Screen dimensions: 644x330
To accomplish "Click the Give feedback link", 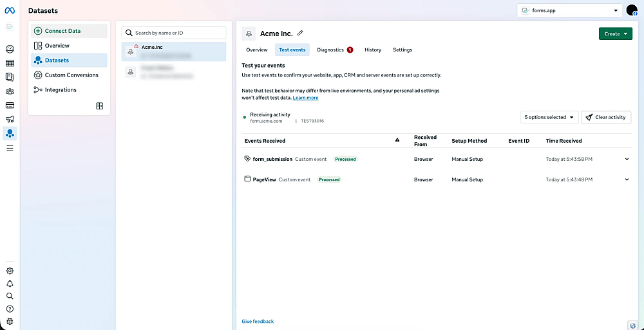I will coord(258,322).
